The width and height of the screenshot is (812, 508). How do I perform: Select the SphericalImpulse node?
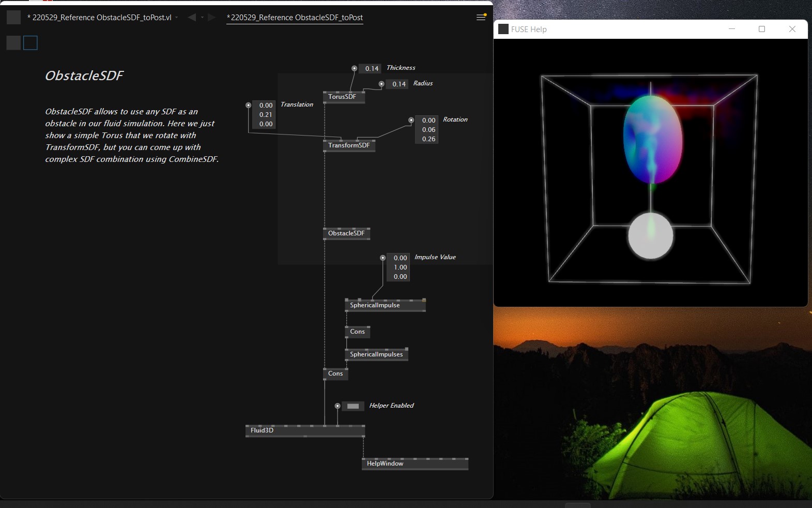pyautogui.click(x=385, y=305)
